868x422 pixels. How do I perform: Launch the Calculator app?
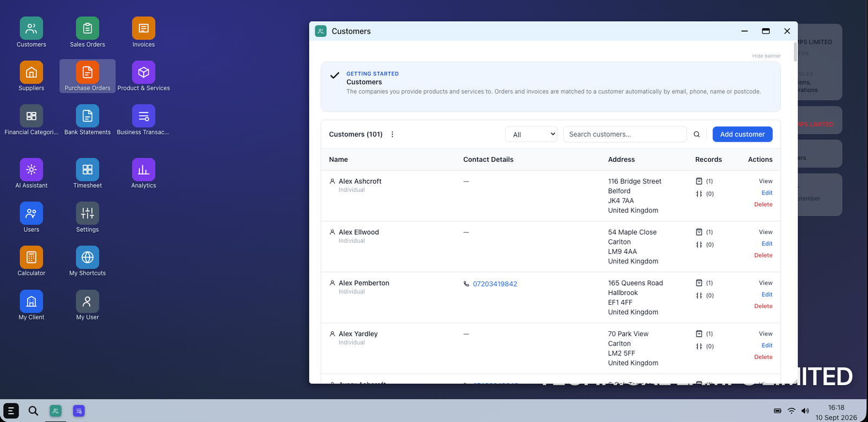(x=31, y=261)
